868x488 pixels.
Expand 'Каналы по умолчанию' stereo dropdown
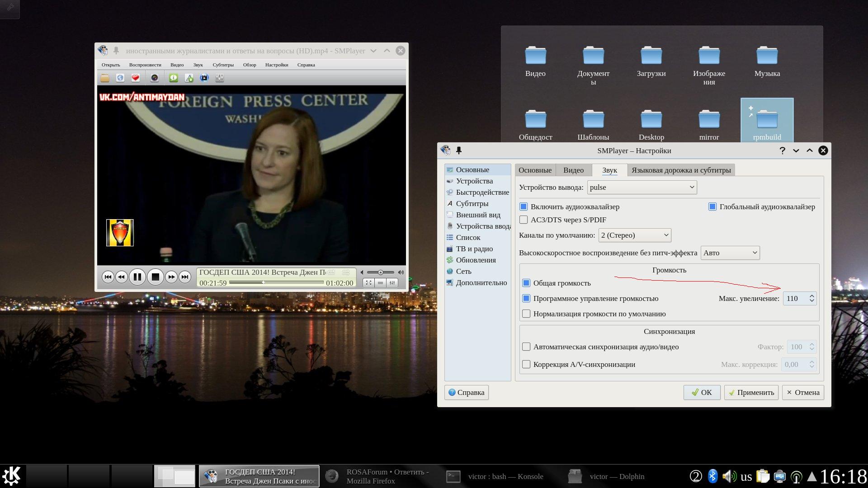[x=634, y=235]
